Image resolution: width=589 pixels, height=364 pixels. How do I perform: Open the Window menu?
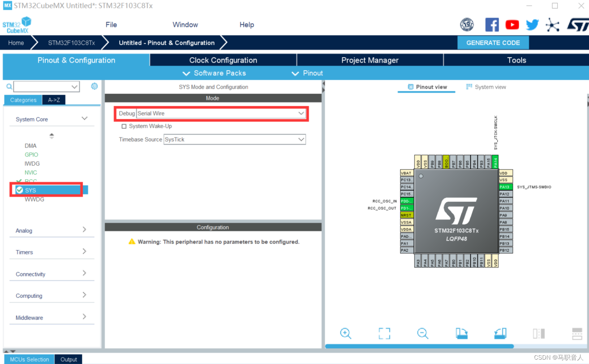[x=185, y=25]
